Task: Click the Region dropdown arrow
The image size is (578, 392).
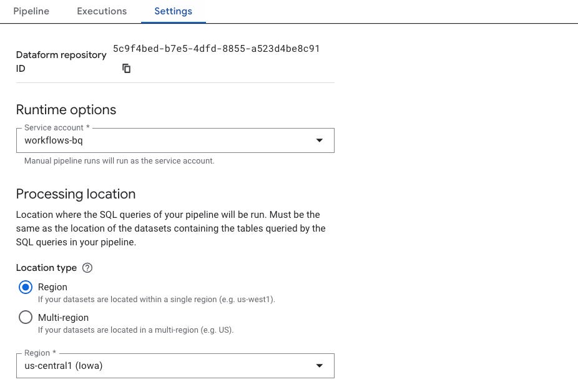Action: pos(320,366)
